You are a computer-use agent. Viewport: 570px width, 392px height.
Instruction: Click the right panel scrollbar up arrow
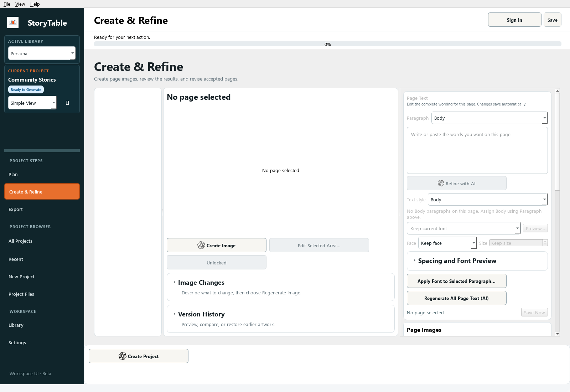click(x=558, y=91)
